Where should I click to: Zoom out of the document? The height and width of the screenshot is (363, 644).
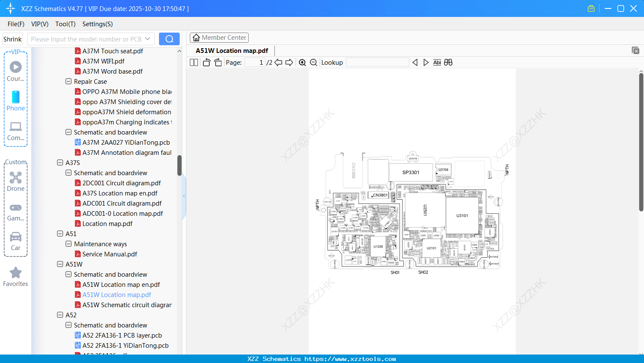tap(313, 62)
